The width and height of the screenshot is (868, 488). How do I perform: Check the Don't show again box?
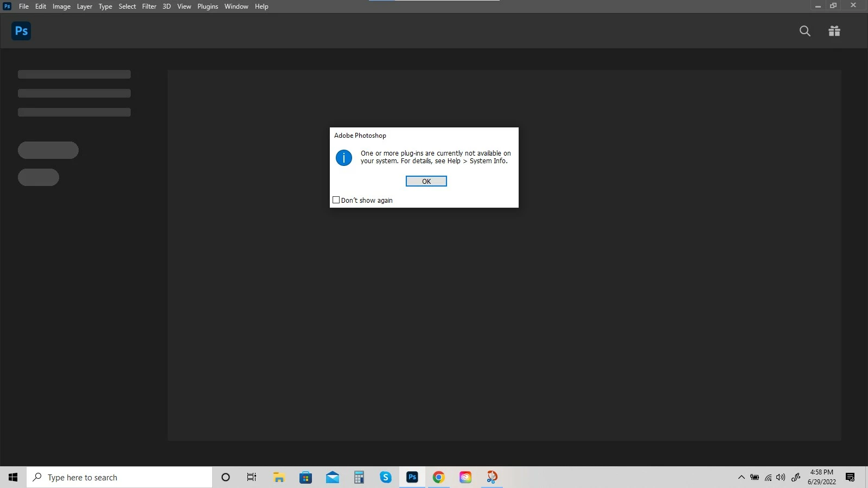click(x=336, y=200)
